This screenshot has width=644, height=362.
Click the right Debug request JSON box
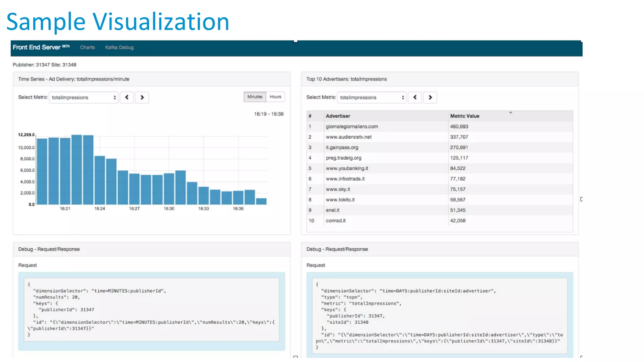[x=440, y=316]
